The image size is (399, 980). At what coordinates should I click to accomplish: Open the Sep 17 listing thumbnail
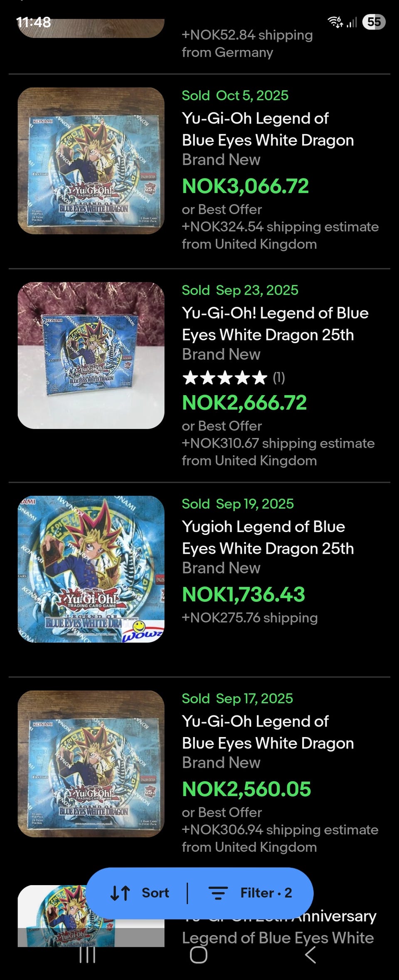[x=91, y=764]
